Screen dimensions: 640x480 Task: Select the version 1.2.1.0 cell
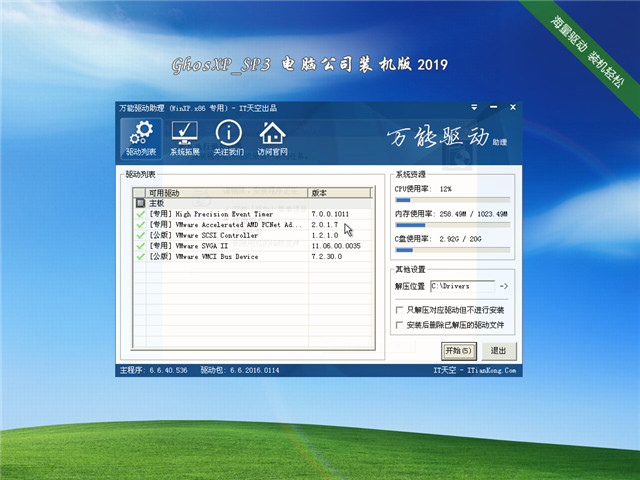coord(325,235)
